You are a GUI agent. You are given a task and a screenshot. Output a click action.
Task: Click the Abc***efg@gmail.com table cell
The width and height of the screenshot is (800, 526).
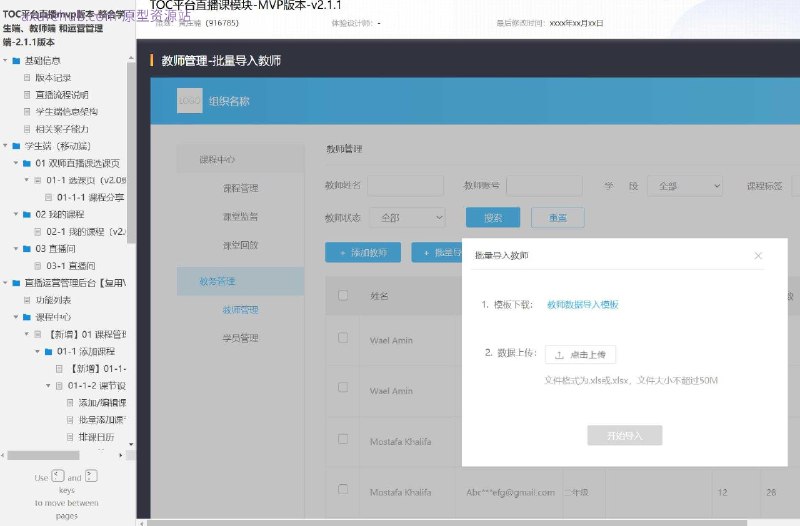coord(510,492)
